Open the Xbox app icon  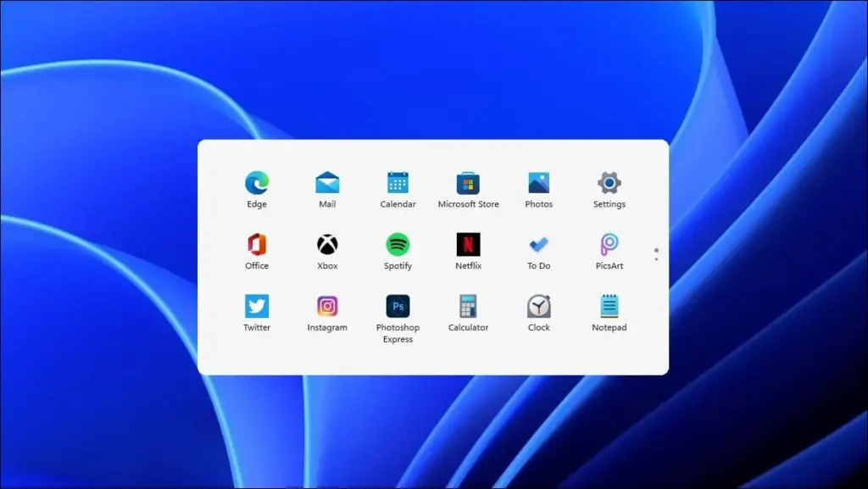327,244
